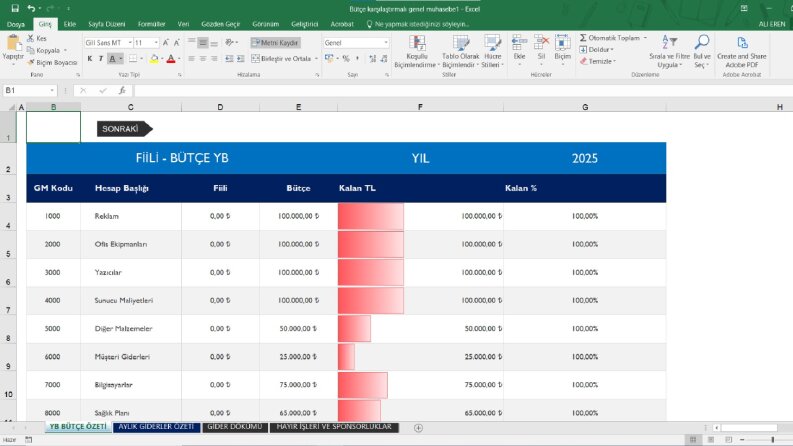Toggle underline A formatting
The height and width of the screenshot is (446, 793).
click(112, 59)
